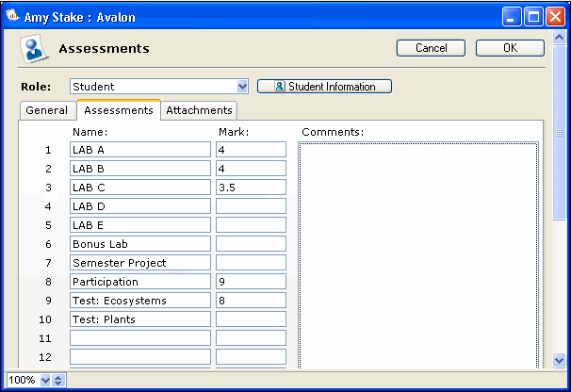The height and width of the screenshot is (392, 571).
Task: Click the Test: Ecosystems mark field
Action: (250, 301)
